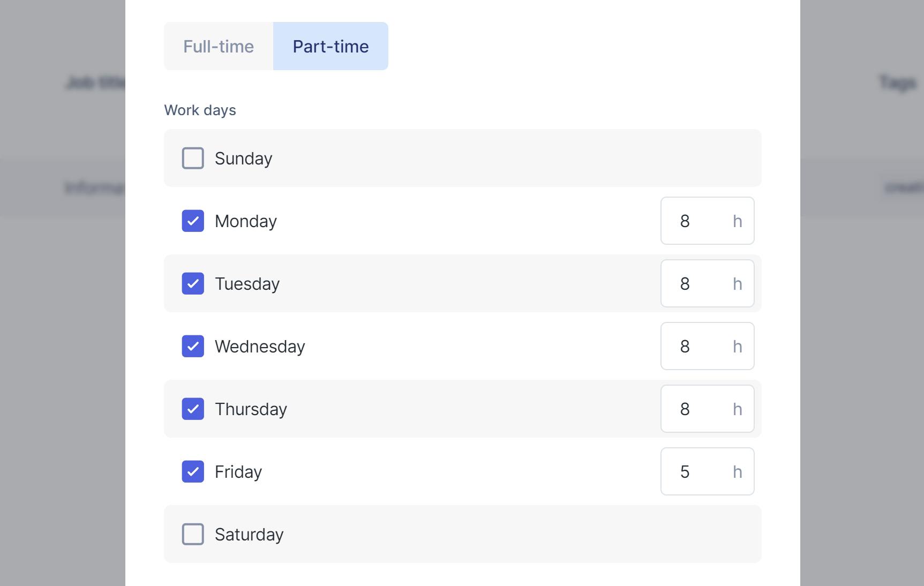Image resolution: width=924 pixels, height=586 pixels.
Task: Uncheck the Tuesday checkbox
Action: pyautogui.click(x=193, y=283)
